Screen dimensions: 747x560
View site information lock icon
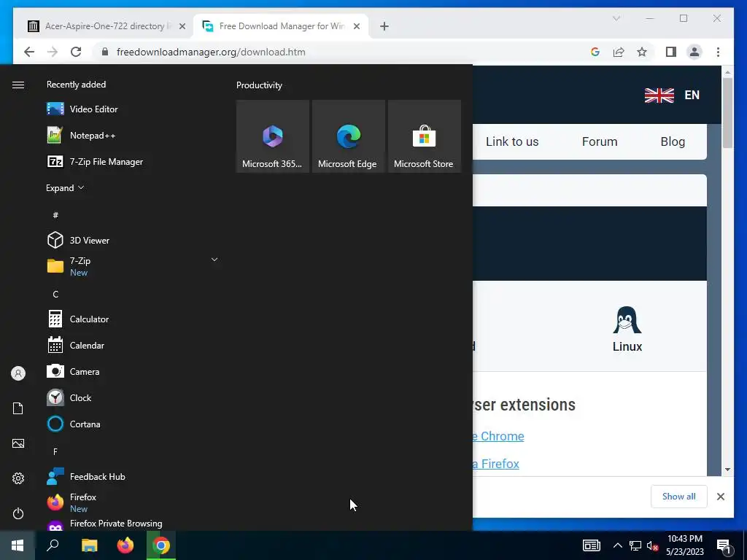[105, 52]
